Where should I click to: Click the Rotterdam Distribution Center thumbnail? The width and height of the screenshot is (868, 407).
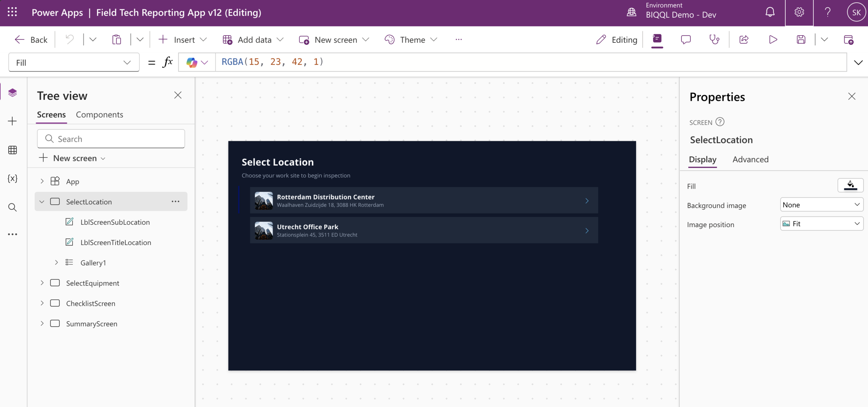point(264,201)
